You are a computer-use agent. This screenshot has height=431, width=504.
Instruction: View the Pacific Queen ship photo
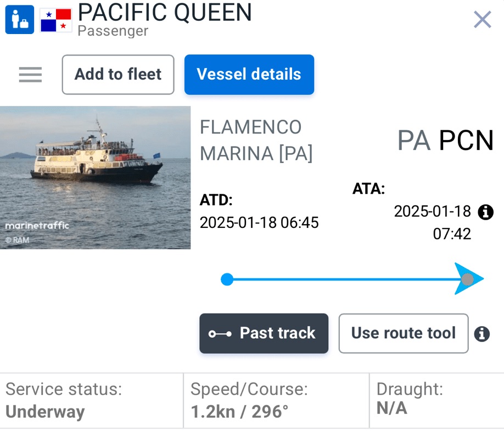coord(95,177)
